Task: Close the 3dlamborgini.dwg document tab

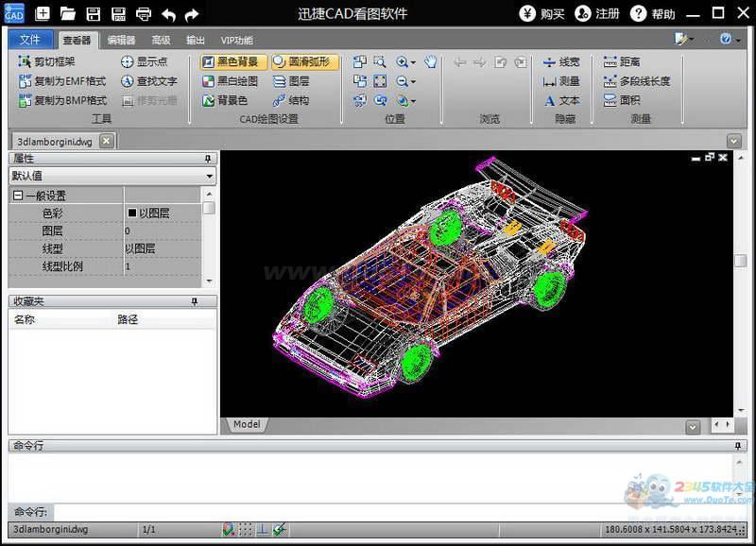Action: [x=106, y=141]
